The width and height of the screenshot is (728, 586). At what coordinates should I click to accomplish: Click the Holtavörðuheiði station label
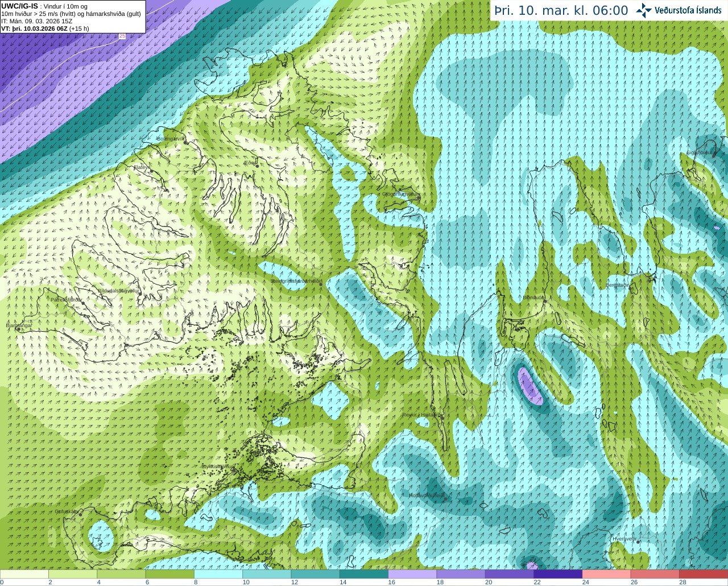click(427, 496)
